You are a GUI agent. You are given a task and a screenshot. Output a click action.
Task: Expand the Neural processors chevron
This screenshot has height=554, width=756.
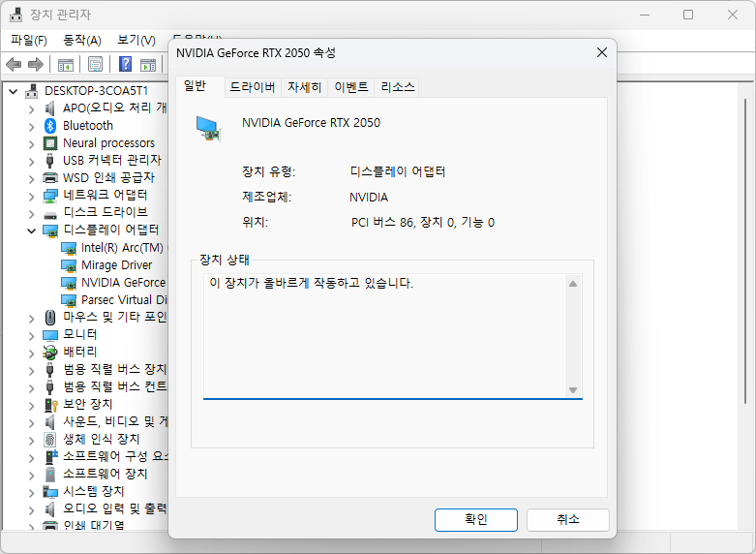pos(31,144)
